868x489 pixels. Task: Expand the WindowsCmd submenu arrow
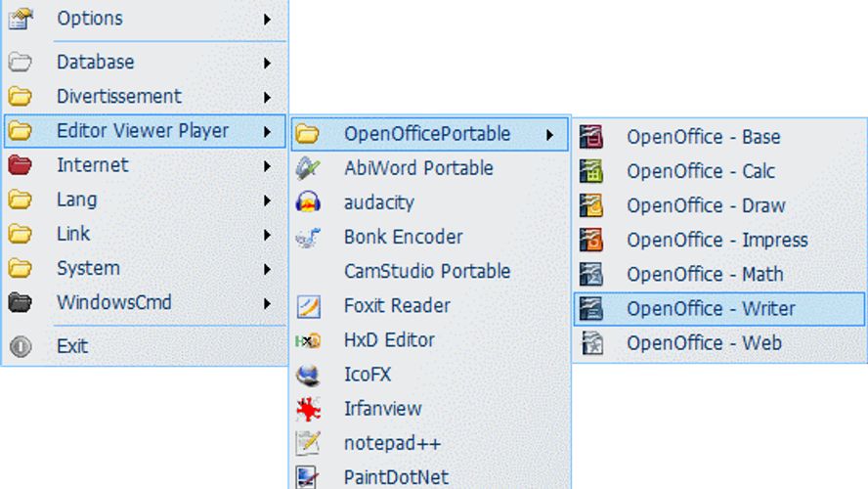[x=268, y=303]
